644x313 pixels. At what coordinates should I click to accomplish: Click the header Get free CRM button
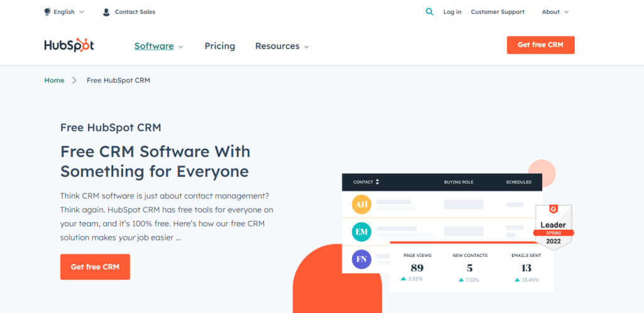(x=540, y=45)
